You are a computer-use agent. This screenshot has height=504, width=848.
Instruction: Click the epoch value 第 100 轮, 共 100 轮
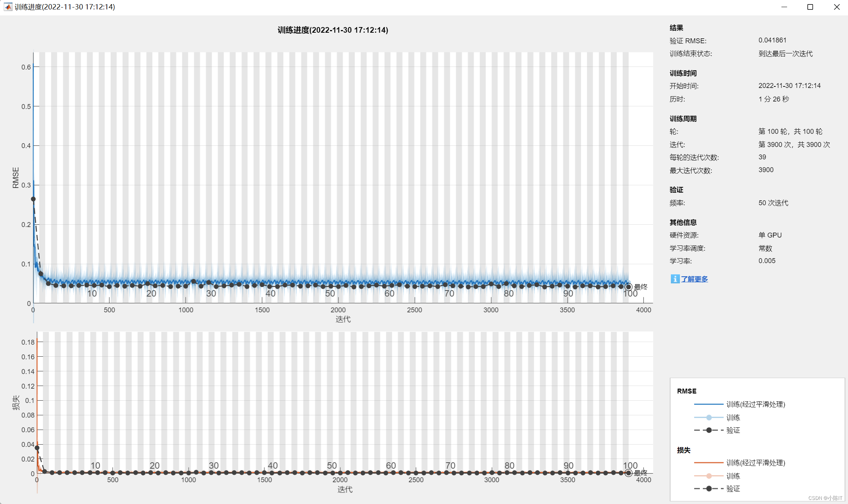[x=790, y=132]
